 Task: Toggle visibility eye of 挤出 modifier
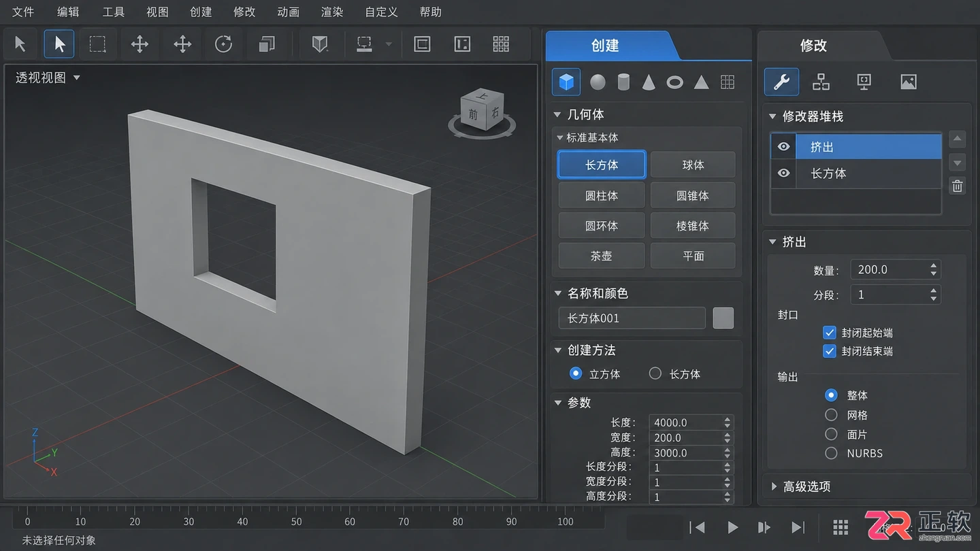[x=784, y=147]
